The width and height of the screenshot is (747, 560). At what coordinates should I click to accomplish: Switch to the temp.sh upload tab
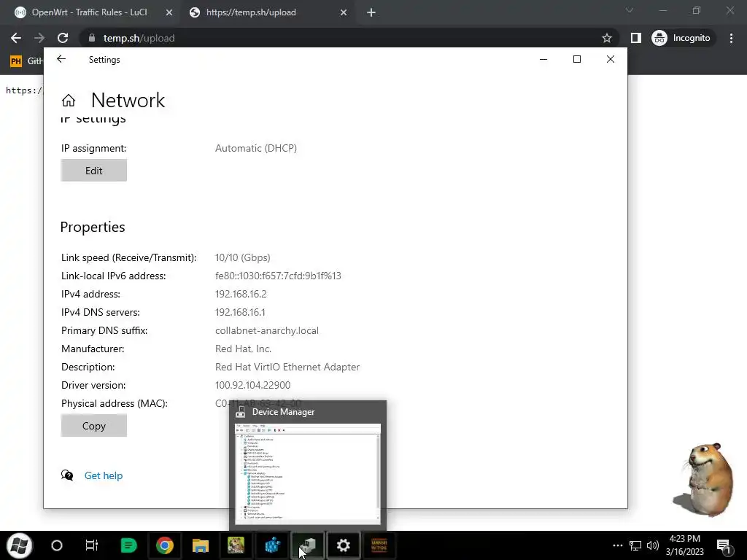pyautogui.click(x=251, y=12)
